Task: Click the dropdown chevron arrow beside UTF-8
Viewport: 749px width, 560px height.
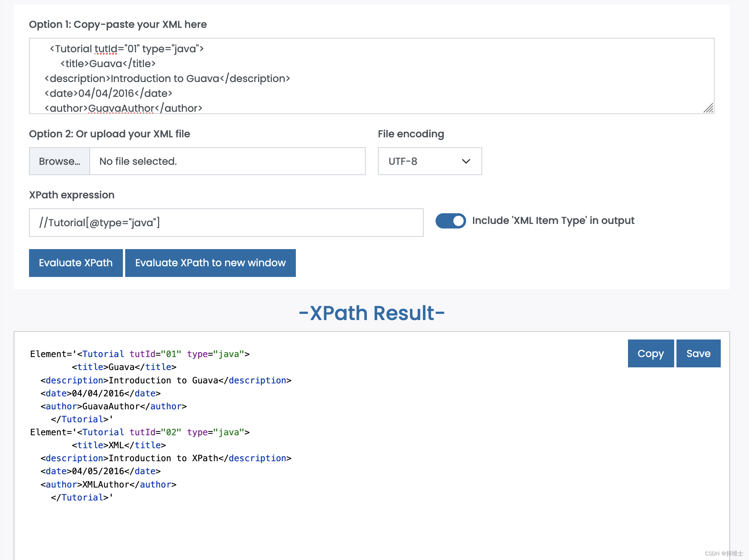Action: point(466,161)
